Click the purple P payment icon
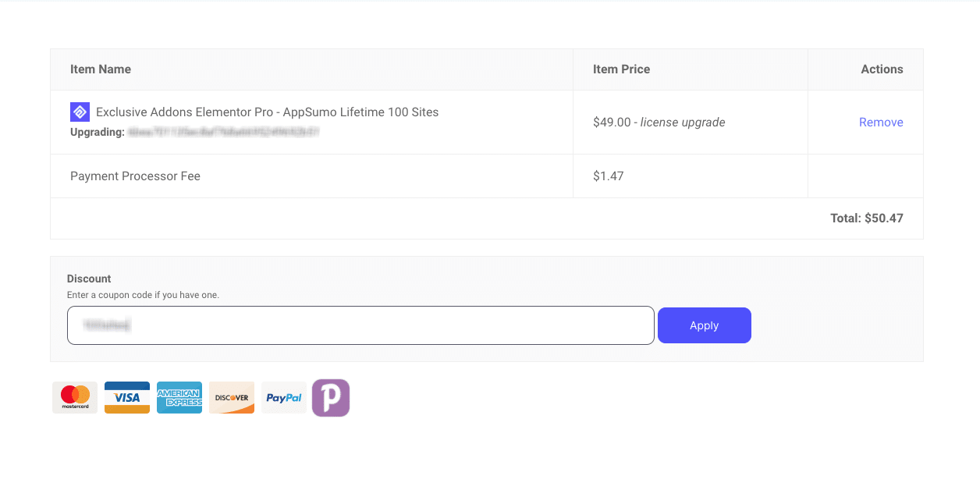Screen dimensions: 980x490 [331, 398]
